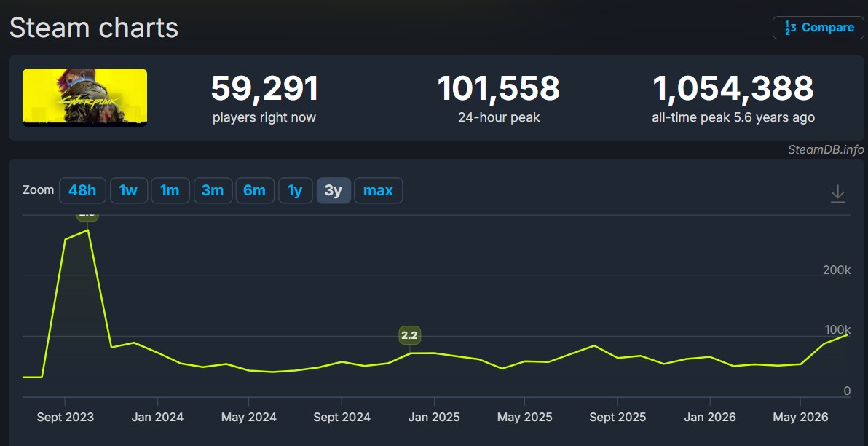Click the update marker above the 2023 peak
Screen dimensions: 868x446
(87, 216)
